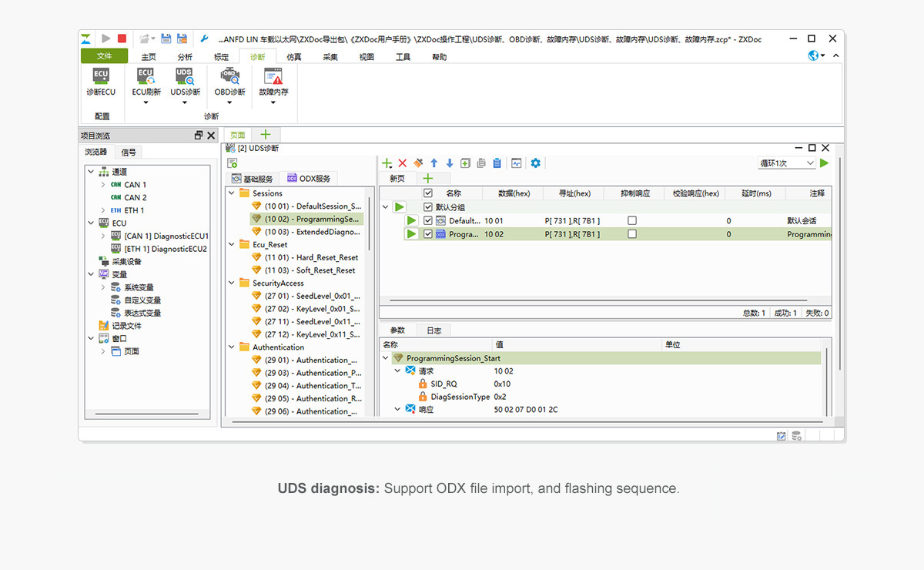
Task: Expand the CAN 1 channel node
Action: (x=103, y=185)
